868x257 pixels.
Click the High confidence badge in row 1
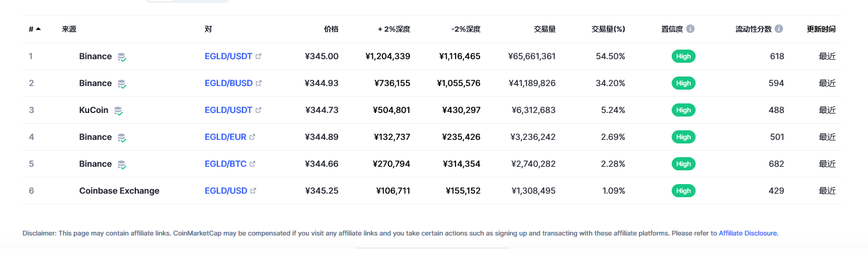[x=684, y=56]
